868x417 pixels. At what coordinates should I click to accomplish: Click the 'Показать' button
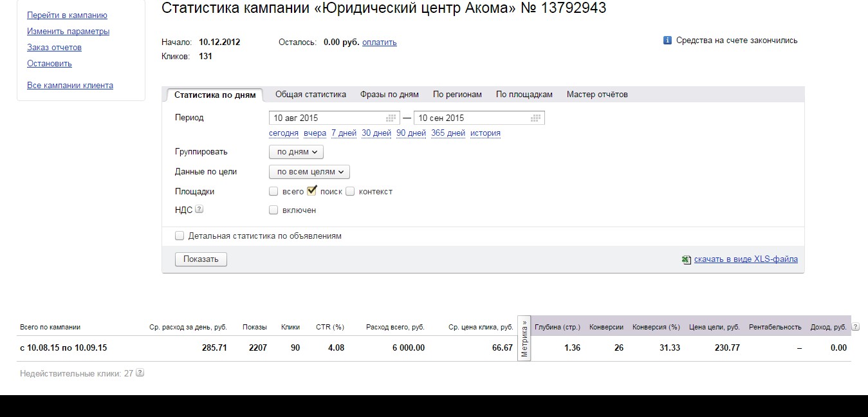(x=201, y=259)
